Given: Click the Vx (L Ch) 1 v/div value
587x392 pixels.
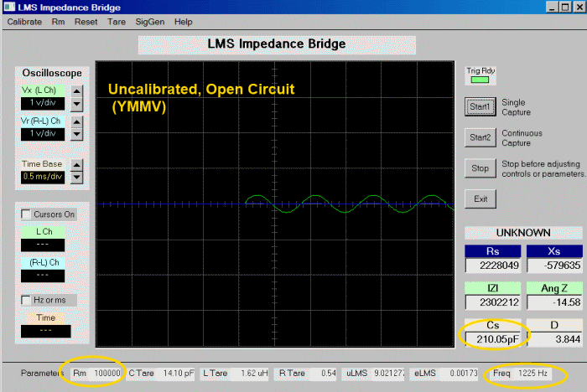Looking at the screenshot, I should pos(43,103).
